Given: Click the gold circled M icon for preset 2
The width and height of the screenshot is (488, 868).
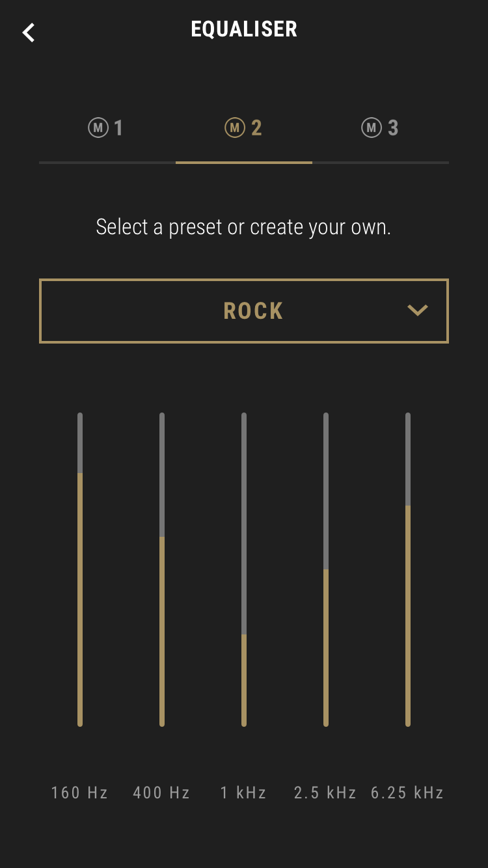Looking at the screenshot, I should pos(234,128).
